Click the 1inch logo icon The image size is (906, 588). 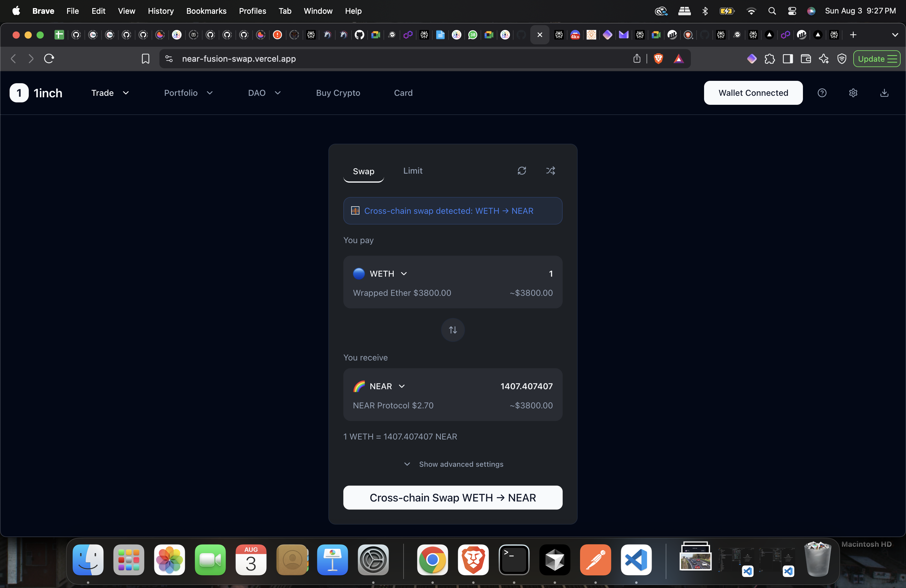click(19, 93)
